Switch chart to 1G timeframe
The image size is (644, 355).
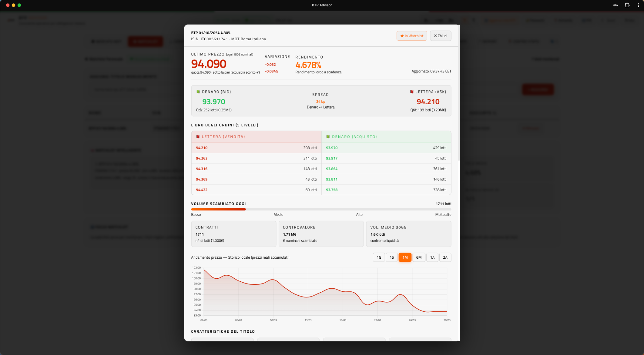(x=379, y=257)
